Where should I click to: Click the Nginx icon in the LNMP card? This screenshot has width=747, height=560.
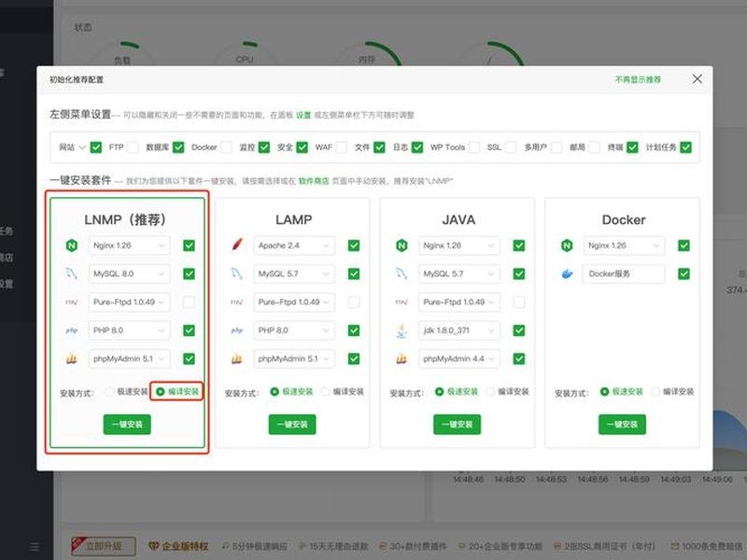pyautogui.click(x=72, y=245)
